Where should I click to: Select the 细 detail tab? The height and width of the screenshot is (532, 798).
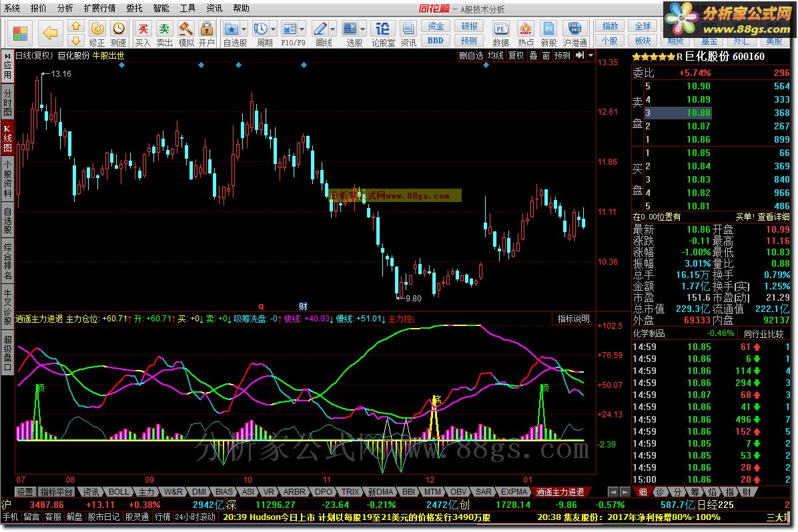pyautogui.click(x=643, y=492)
